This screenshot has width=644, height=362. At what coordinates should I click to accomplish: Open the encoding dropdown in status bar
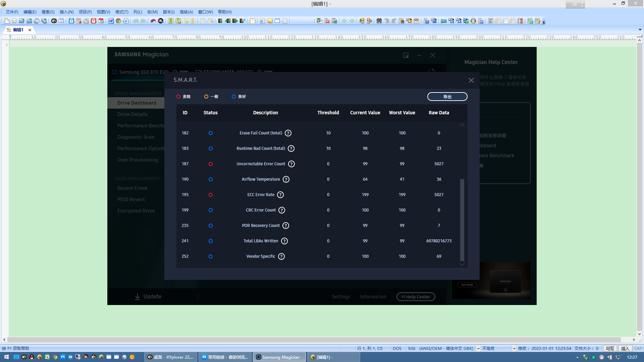coord(479,349)
